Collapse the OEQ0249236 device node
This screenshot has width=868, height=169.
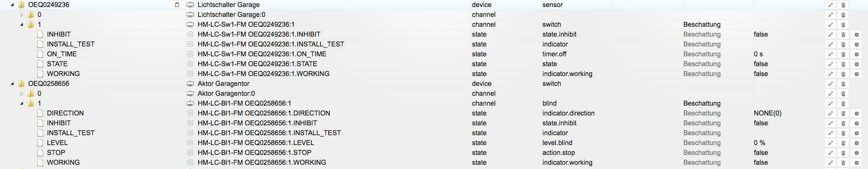(12, 5)
